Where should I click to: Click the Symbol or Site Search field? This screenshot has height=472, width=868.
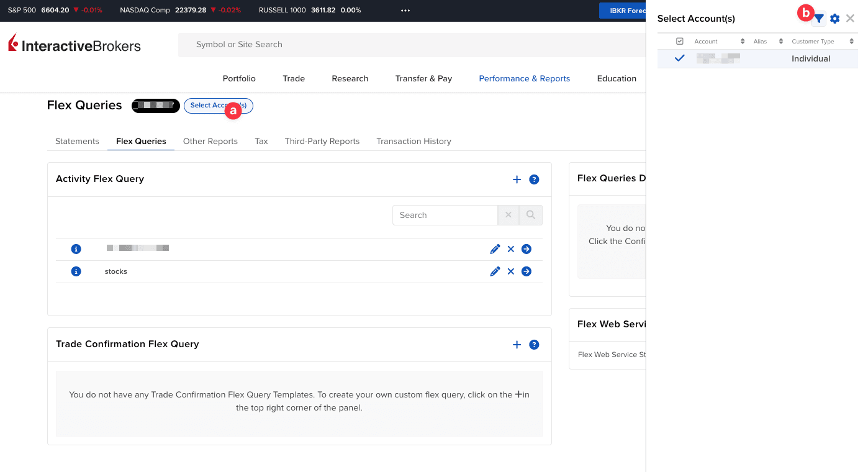(410, 45)
